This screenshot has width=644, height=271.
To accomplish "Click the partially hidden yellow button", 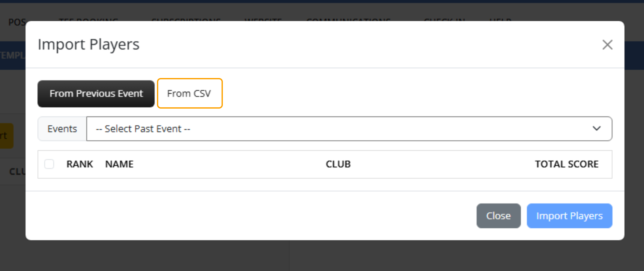I will click(x=6, y=136).
